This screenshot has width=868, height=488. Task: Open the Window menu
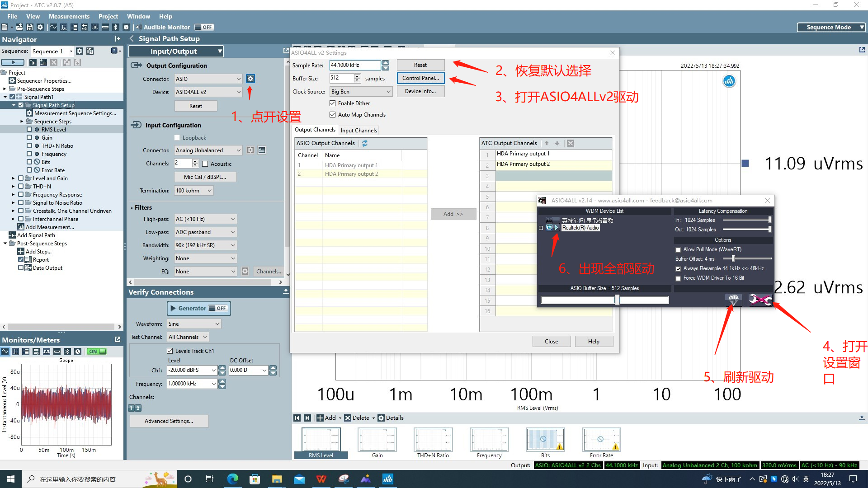[x=138, y=16]
